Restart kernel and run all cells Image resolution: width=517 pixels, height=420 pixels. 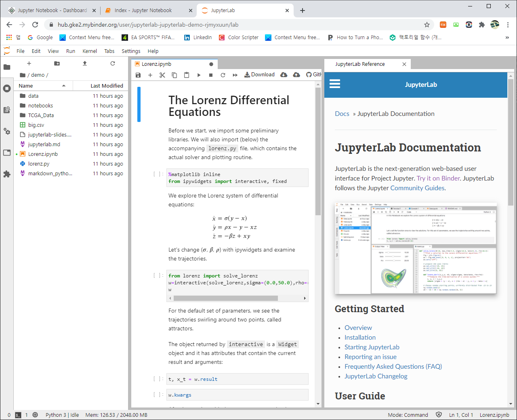click(235, 75)
